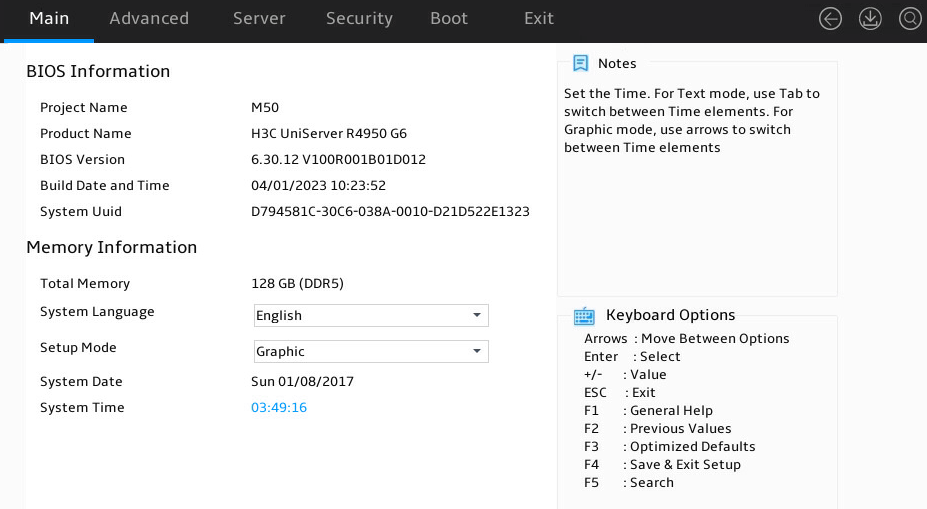Viewport: 927px width, 509px height.
Task: Click BIOS Version value 6.30.12 V100R001B01D012
Action: click(x=338, y=160)
